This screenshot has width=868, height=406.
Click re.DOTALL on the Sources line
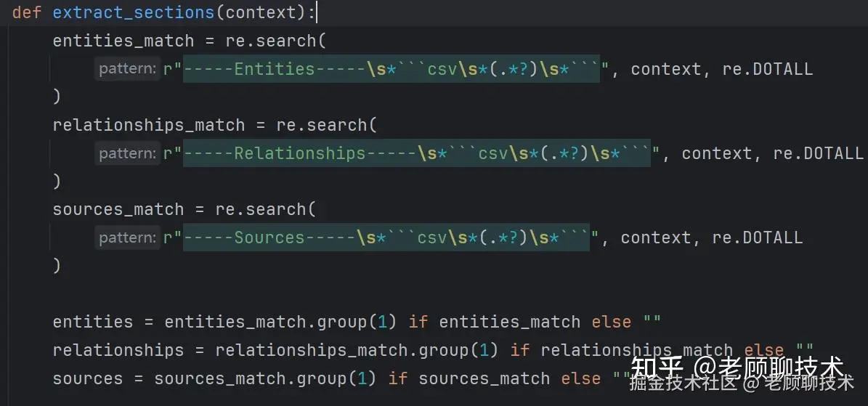[758, 237]
